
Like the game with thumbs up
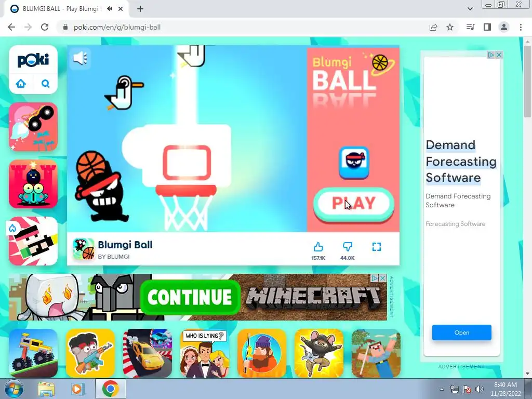pyautogui.click(x=318, y=247)
